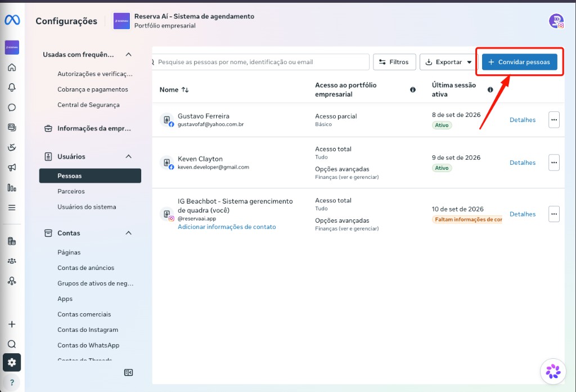Open Informações da empresa section
The image size is (576, 392).
click(87, 129)
